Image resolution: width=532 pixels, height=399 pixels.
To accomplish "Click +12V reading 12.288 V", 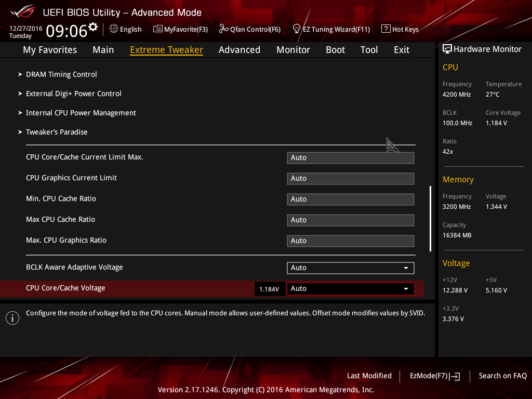I will (x=455, y=290).
